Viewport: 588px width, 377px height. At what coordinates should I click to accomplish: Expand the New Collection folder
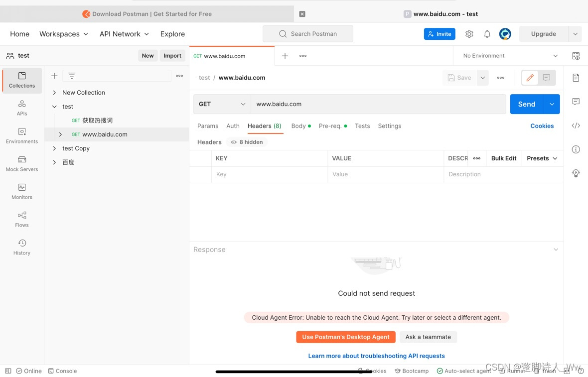(x=54, y=93)
